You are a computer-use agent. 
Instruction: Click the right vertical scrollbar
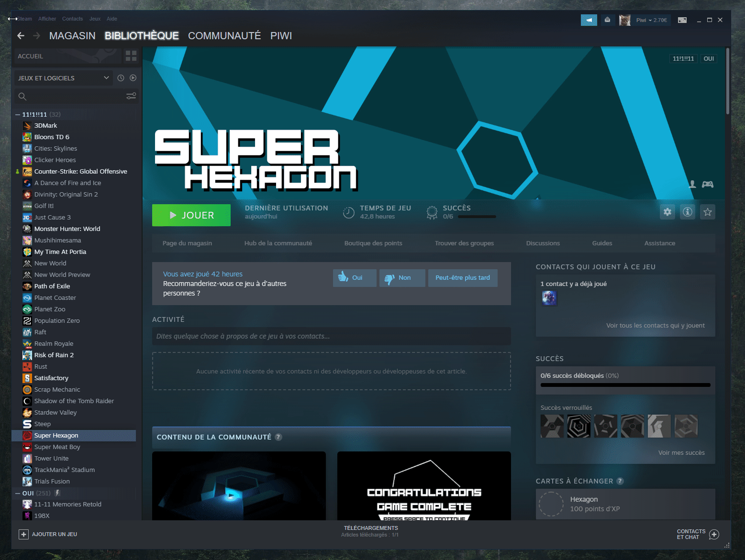pos(728,81)
